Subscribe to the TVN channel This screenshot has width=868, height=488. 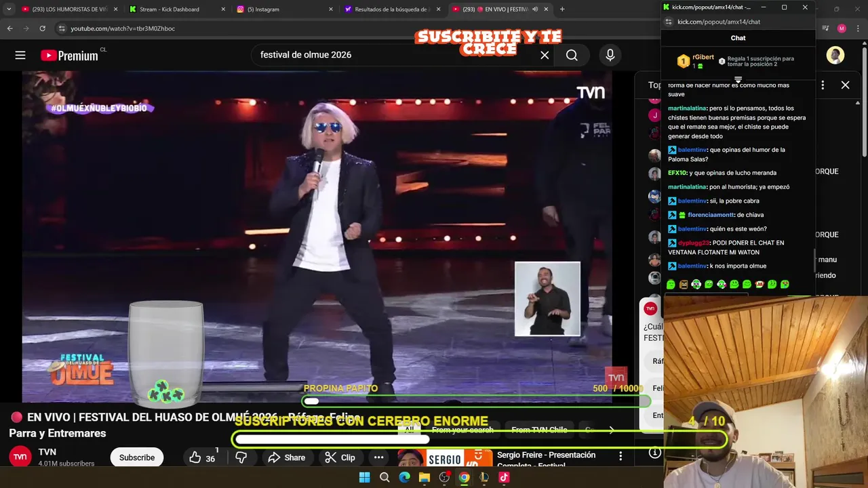(137, 457)
